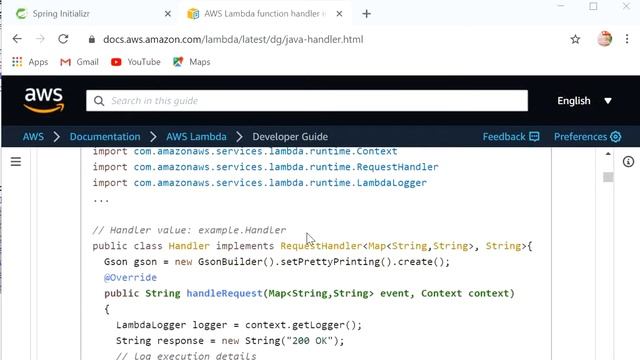
Task: Minimize the browser window
Action: click(561, 6)
